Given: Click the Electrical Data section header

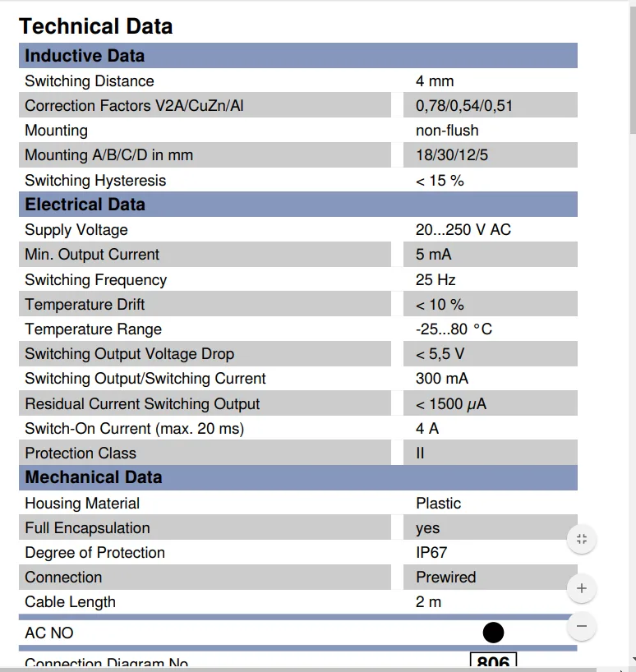Looking at the screenshot, I should pos(297,205).
